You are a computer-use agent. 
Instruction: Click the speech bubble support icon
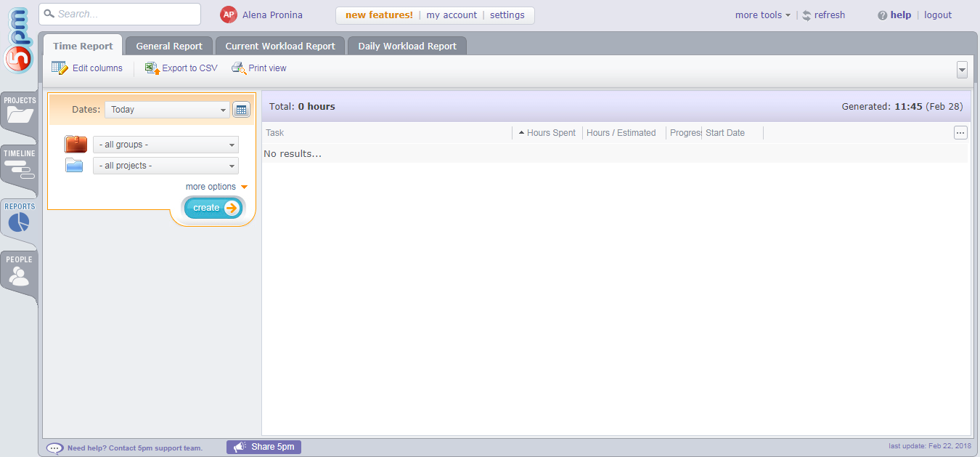tap(54, 448)
